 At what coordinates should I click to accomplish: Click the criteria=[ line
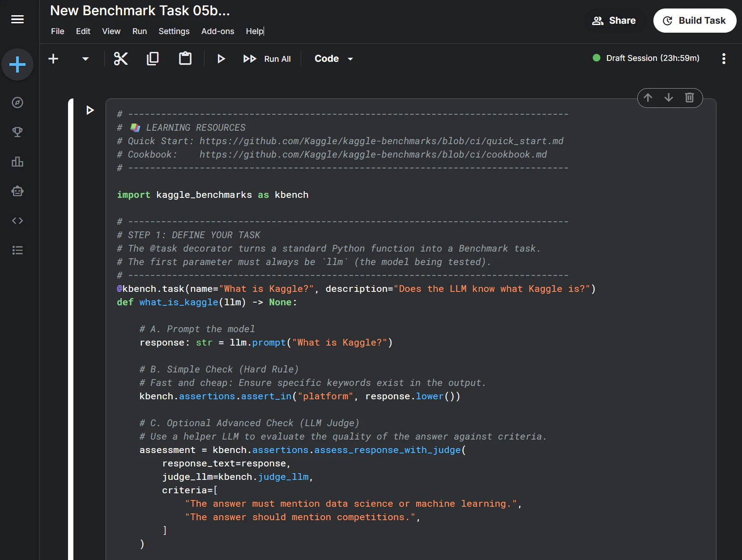pyautogui.click(x=190, y=490)
